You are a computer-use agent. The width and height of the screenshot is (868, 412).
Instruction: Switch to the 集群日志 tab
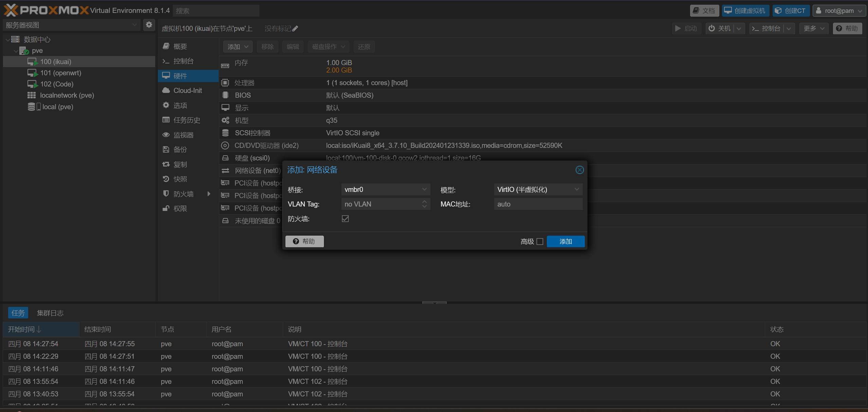tap(50, 313)
